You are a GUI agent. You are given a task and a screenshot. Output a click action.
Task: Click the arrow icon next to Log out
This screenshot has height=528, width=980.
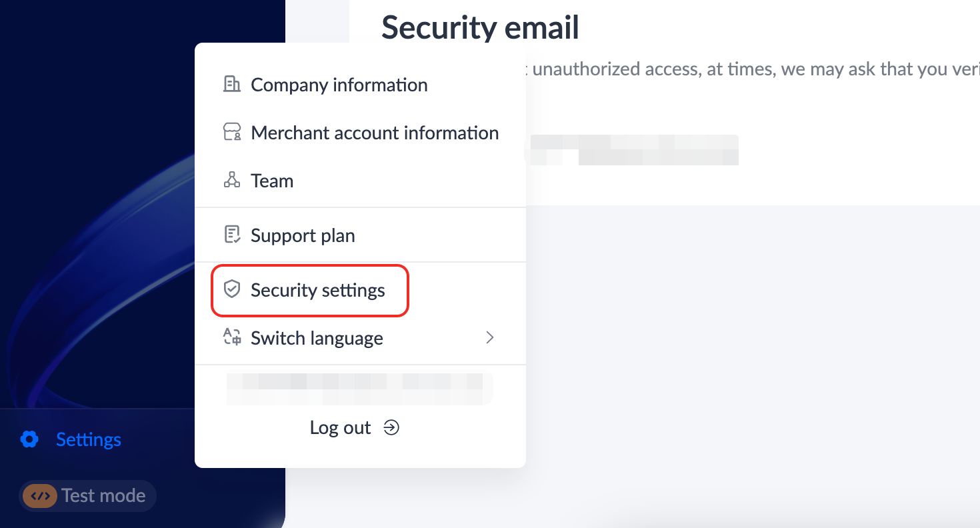tap(391, 427)
